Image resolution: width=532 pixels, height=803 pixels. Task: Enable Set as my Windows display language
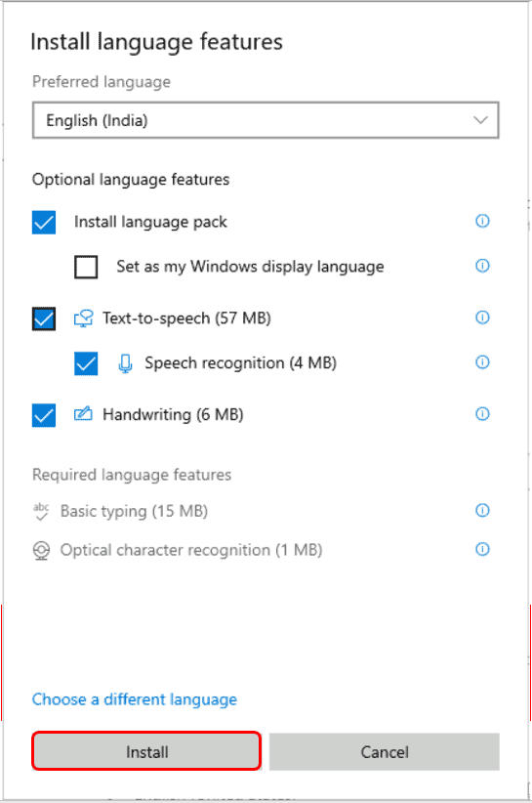coord(86,267)
